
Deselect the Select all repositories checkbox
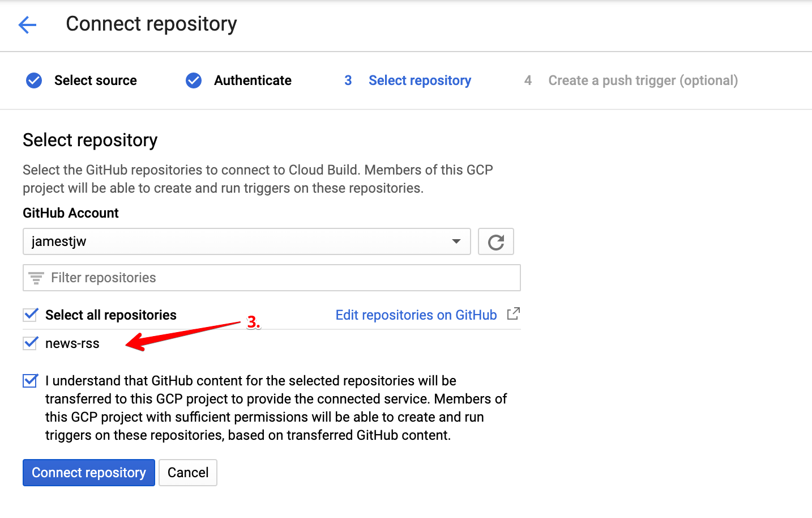[30, 315]
